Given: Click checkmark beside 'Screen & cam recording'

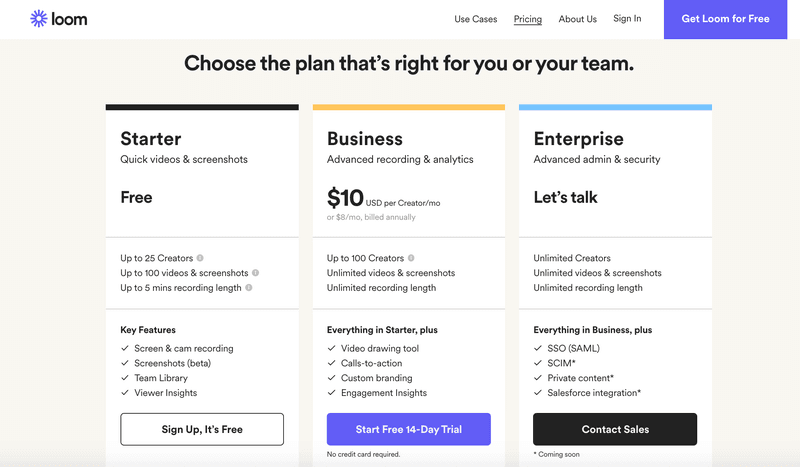Looking at the screenshot, I should [x=124, y=348].
